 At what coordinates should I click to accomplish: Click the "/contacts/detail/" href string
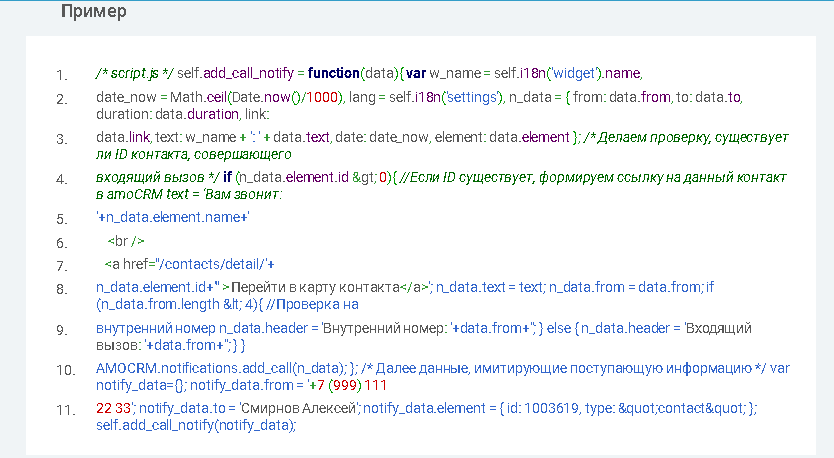click(212, 264)
